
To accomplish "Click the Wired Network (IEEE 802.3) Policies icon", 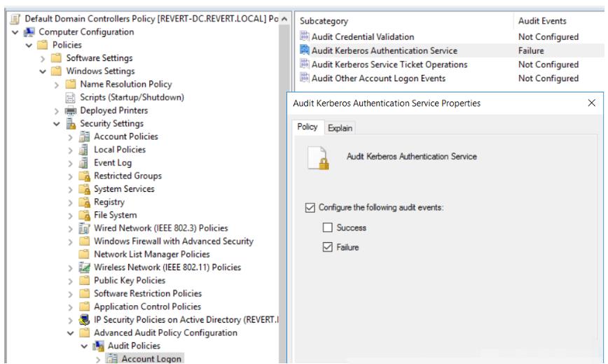I will point(86,228).
